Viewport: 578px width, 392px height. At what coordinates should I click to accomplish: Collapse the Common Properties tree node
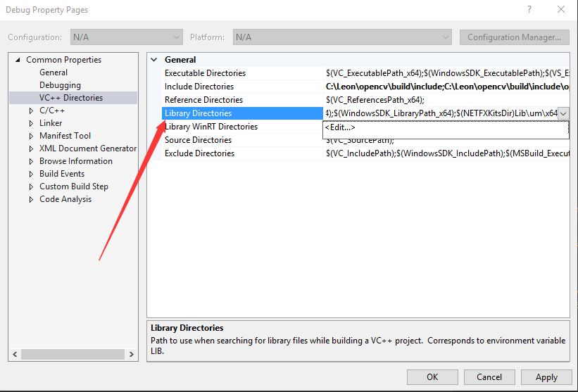(18, 60)
